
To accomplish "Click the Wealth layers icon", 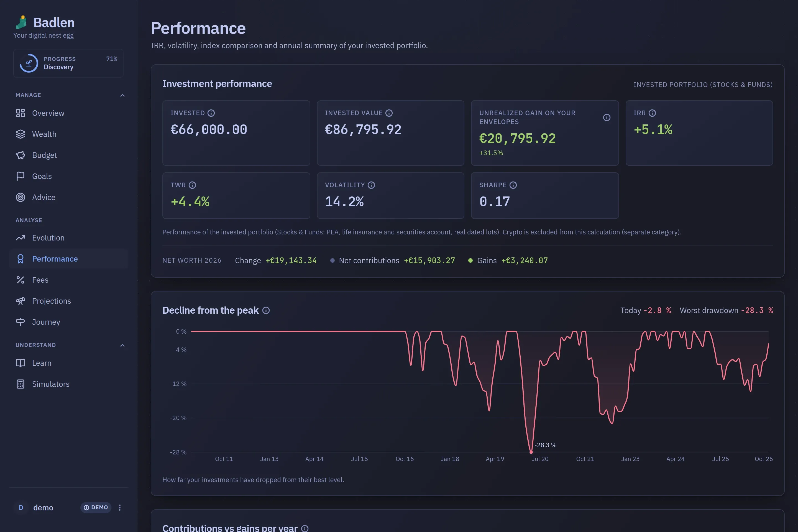I will point(20,134).
